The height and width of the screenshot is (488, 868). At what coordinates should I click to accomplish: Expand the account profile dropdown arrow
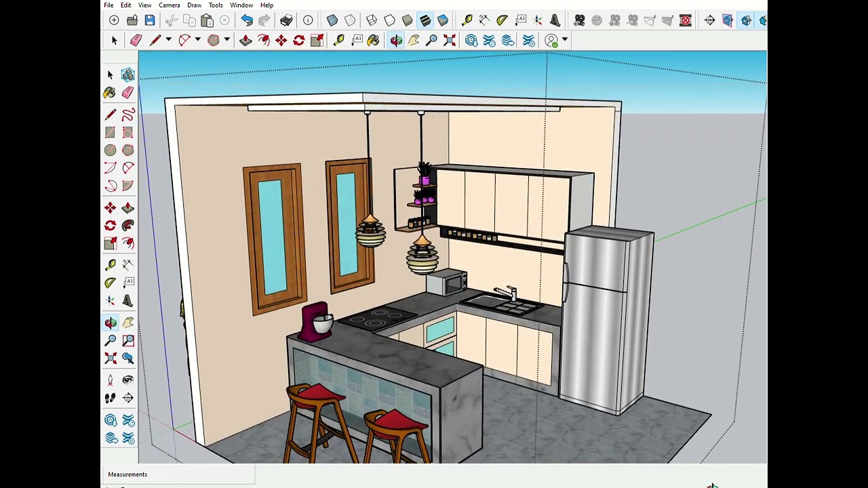[x=564, y=40]
